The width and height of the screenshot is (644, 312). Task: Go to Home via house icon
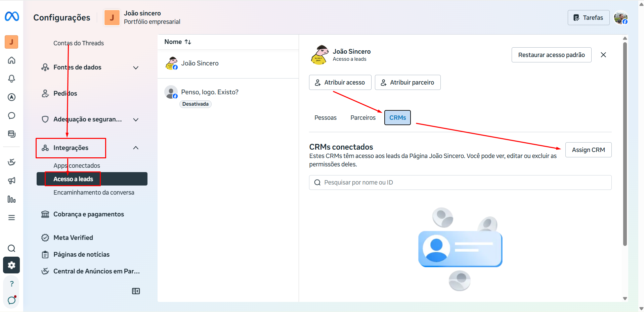11,60
